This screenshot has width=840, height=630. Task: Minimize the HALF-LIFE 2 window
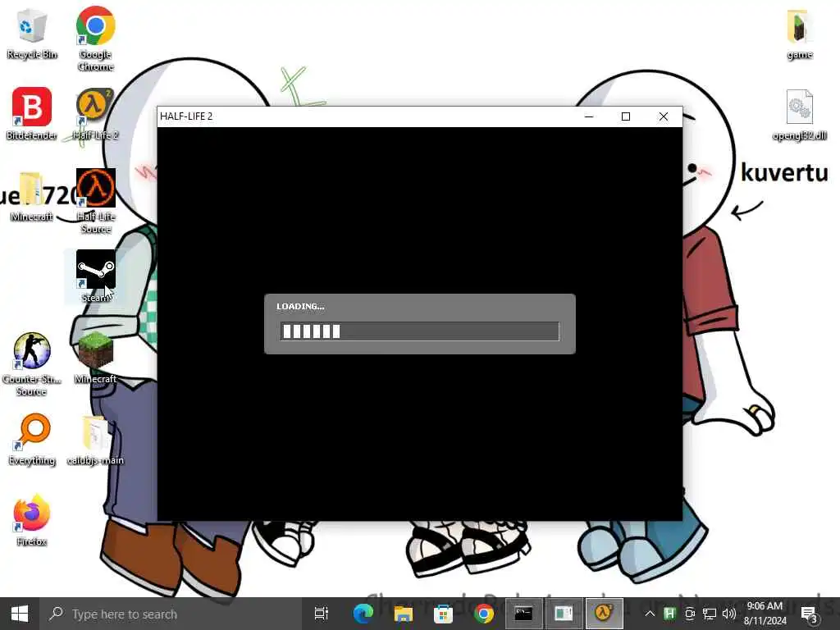589,116
